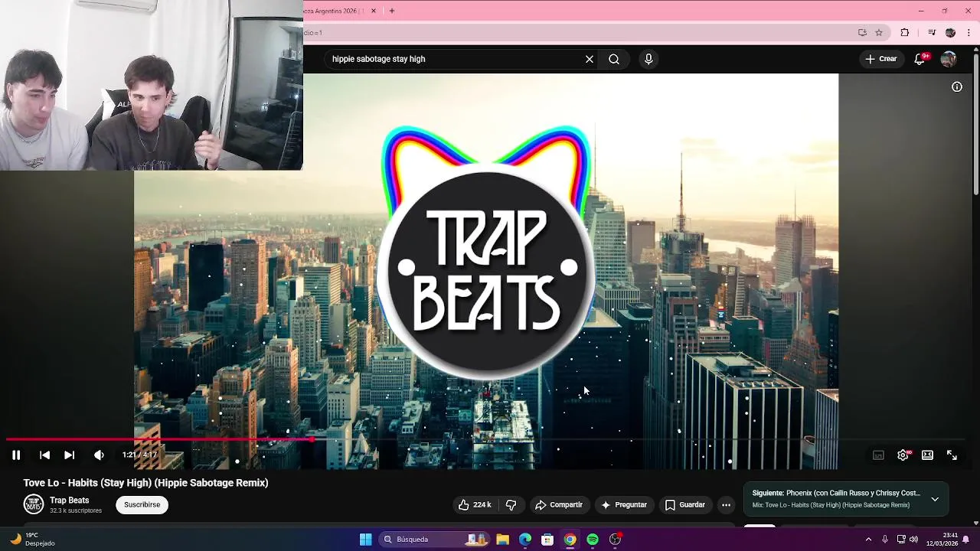Open the Compartir share dialog
The height and width of the screenshot is (551, 980).
559,505
